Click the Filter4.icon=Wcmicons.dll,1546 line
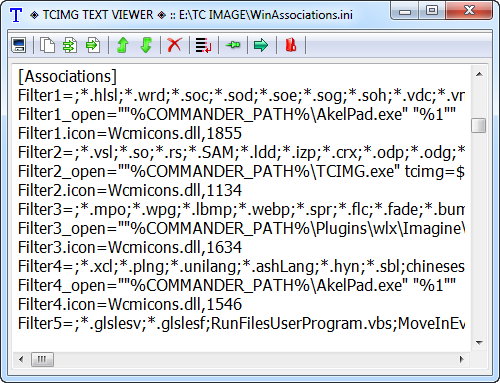The height and width of the screenshot is (383, 500). click(130, 305)
